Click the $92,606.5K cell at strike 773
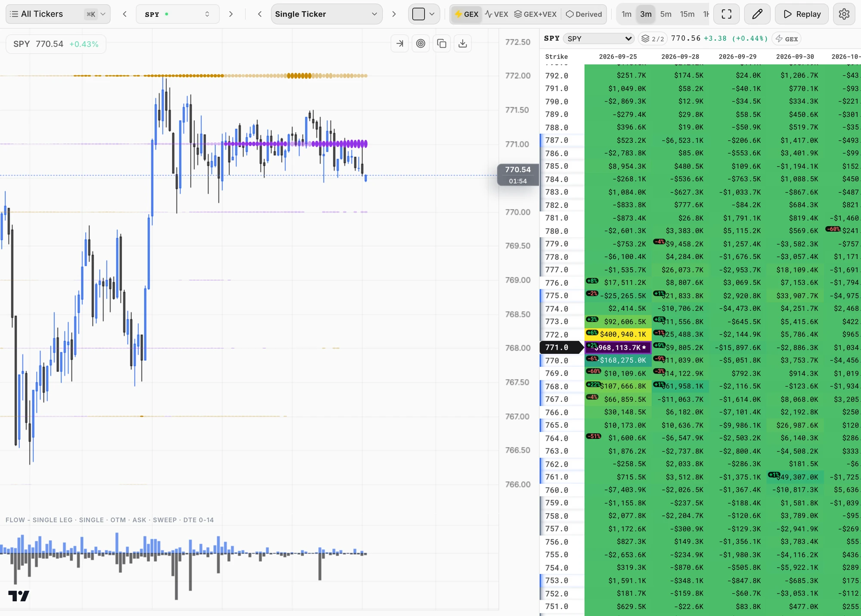 pos(618,322)
